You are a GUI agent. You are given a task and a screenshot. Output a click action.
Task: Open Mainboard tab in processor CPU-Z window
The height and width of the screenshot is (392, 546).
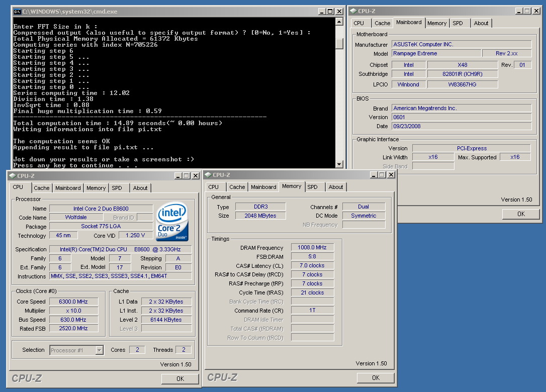[68, 188]
